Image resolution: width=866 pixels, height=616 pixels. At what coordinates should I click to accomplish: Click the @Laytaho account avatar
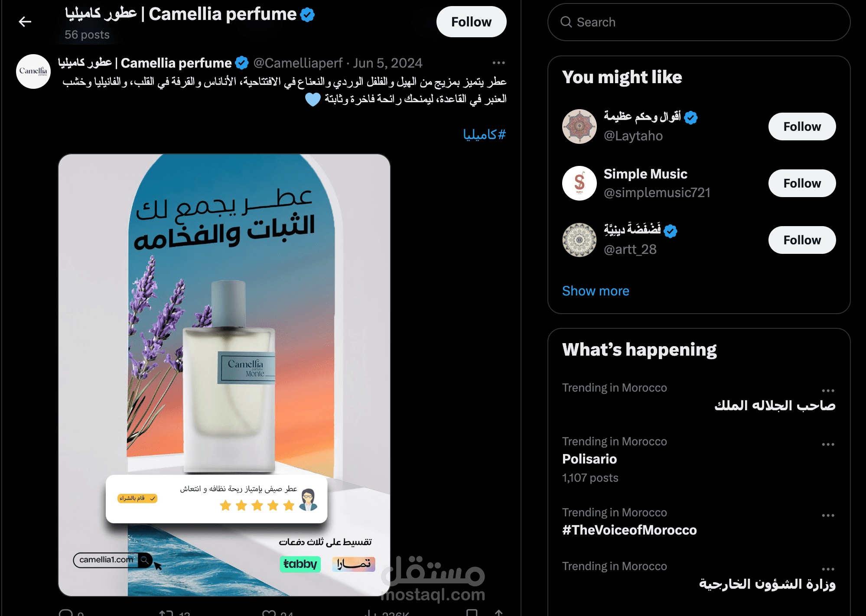coord(580,126)
